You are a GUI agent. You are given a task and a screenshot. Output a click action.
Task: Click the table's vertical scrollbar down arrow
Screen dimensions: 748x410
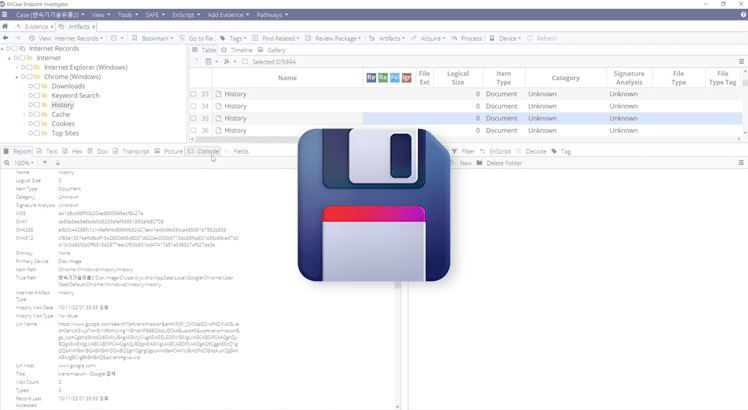(745, 133)
